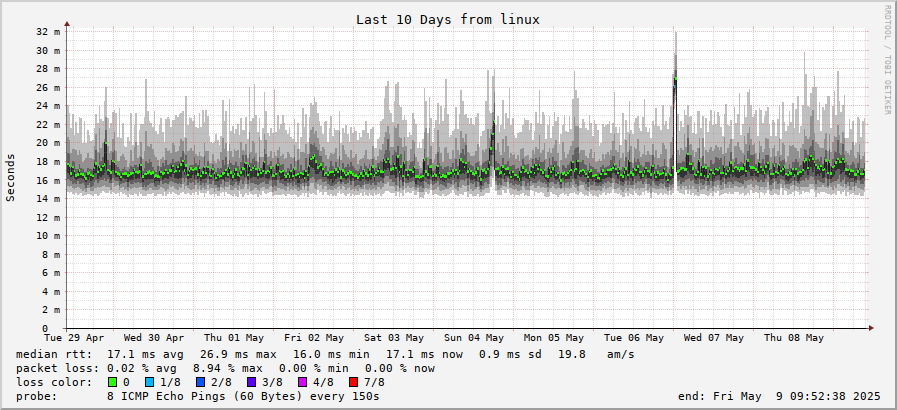Click the '19.8 am/s' value

[596, 355]
